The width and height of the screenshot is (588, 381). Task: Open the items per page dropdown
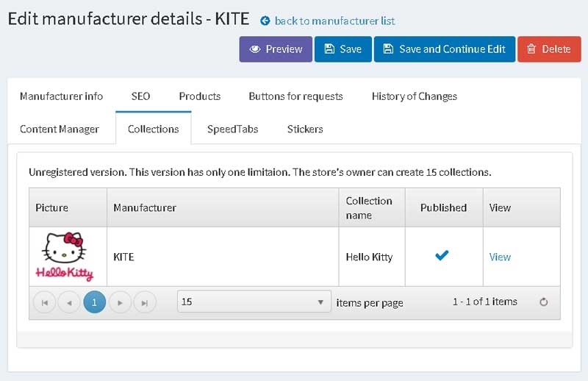[254, 302]
